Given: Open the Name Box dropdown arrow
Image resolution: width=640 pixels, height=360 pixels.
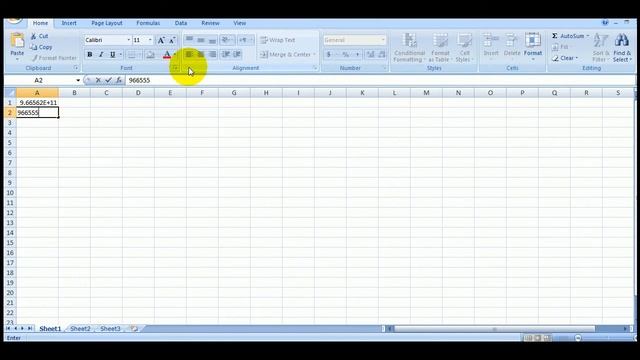Looking at the screenshot, I should coord(78,80).
